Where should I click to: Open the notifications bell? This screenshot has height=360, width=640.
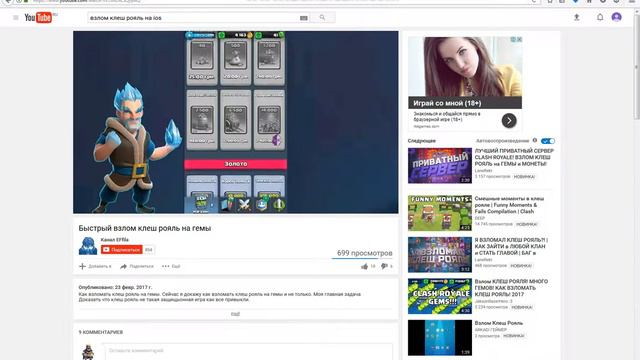(600, 17)
